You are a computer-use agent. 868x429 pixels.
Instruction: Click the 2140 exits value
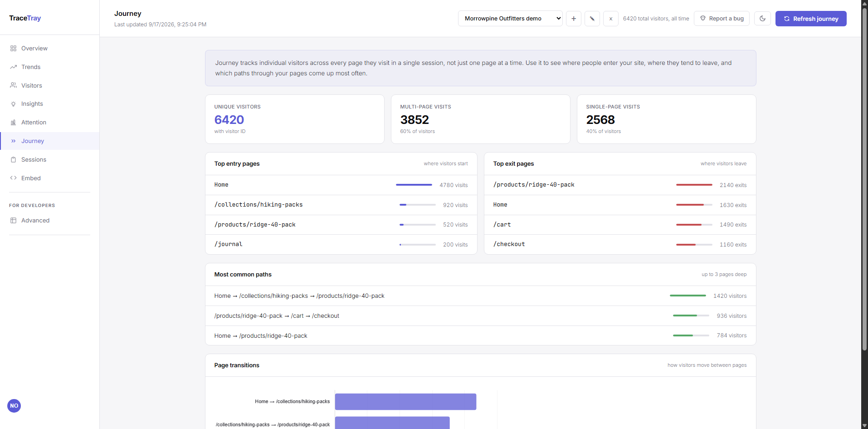(733, 185)
